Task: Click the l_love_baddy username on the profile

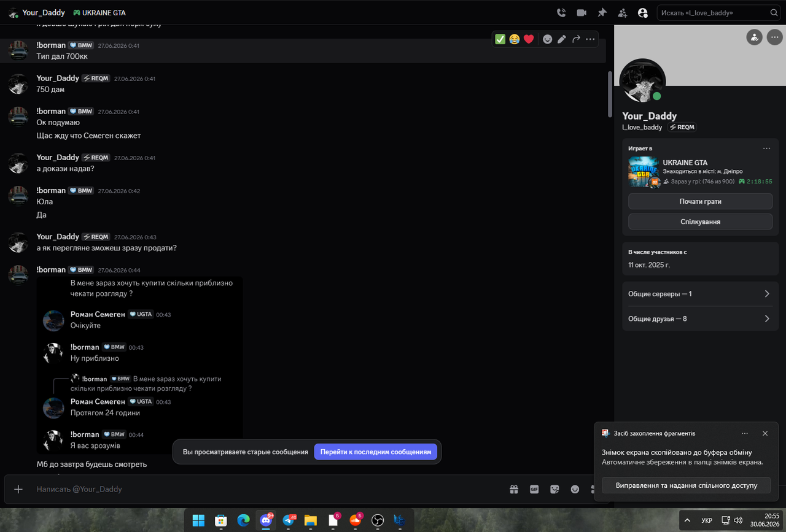Action: pos(642,127)
